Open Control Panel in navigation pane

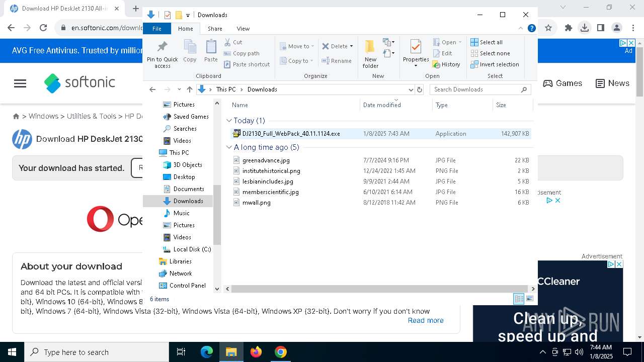(x=182, y=286)
